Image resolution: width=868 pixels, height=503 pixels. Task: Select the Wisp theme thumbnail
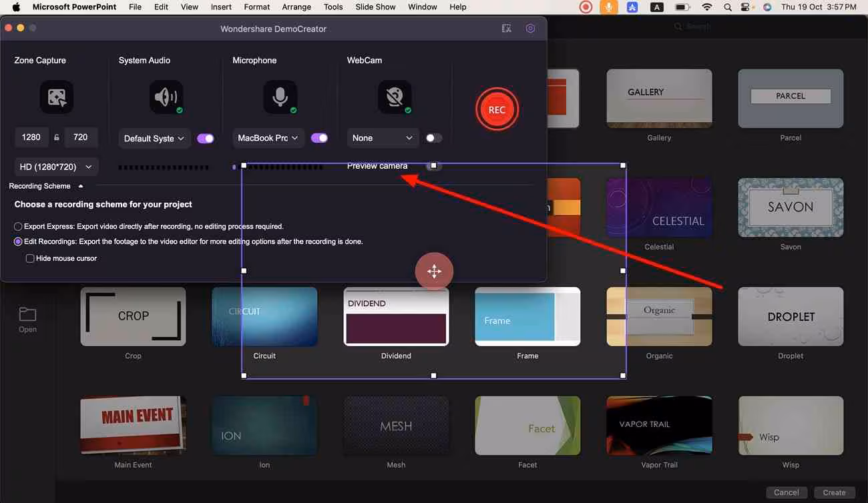point(791,426)
